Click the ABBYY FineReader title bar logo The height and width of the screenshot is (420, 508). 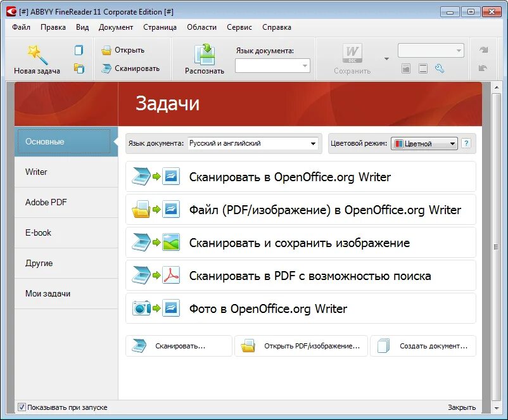[x=11, y=12]
